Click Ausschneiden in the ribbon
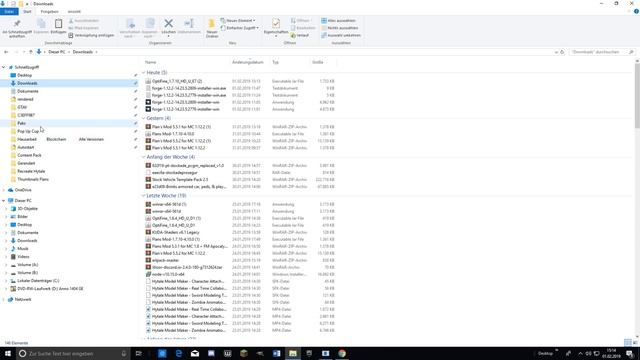 84,20
